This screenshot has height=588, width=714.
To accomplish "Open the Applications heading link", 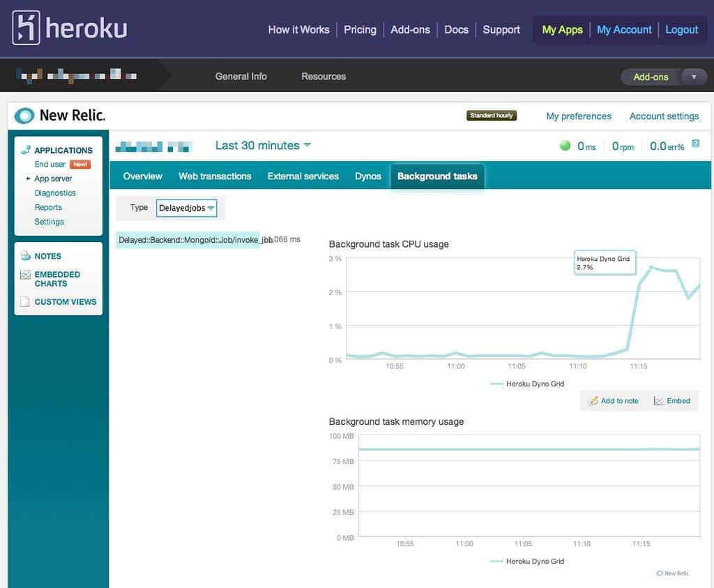I will tap(63, 150).
